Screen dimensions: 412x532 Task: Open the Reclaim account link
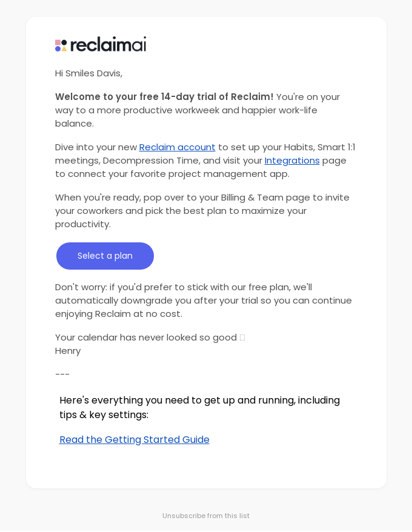pos(177,147)
